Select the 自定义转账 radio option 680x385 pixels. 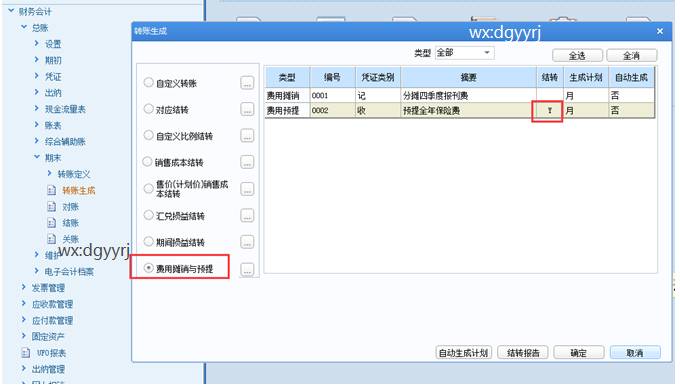148,82
